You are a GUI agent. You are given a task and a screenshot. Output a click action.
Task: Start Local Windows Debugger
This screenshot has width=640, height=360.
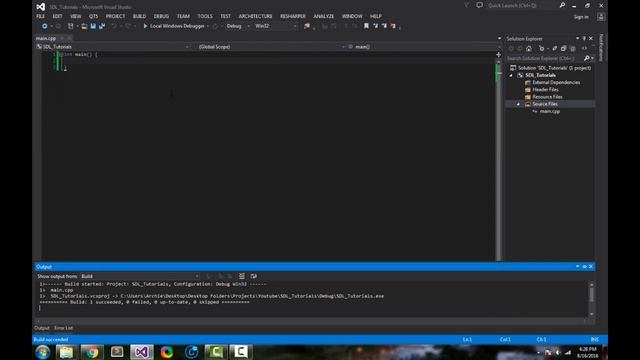(x=174, y=26)
